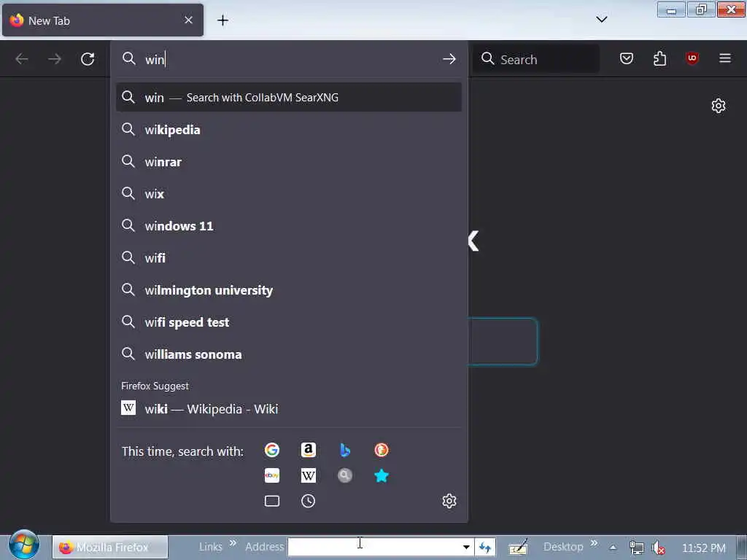
Task: Search with Amazon icon this time
Action: [x=309, y=450]
